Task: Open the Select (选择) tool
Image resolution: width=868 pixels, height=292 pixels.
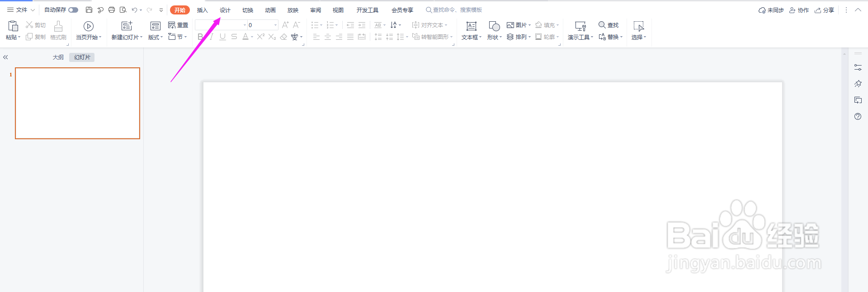Action: (639, 30)
